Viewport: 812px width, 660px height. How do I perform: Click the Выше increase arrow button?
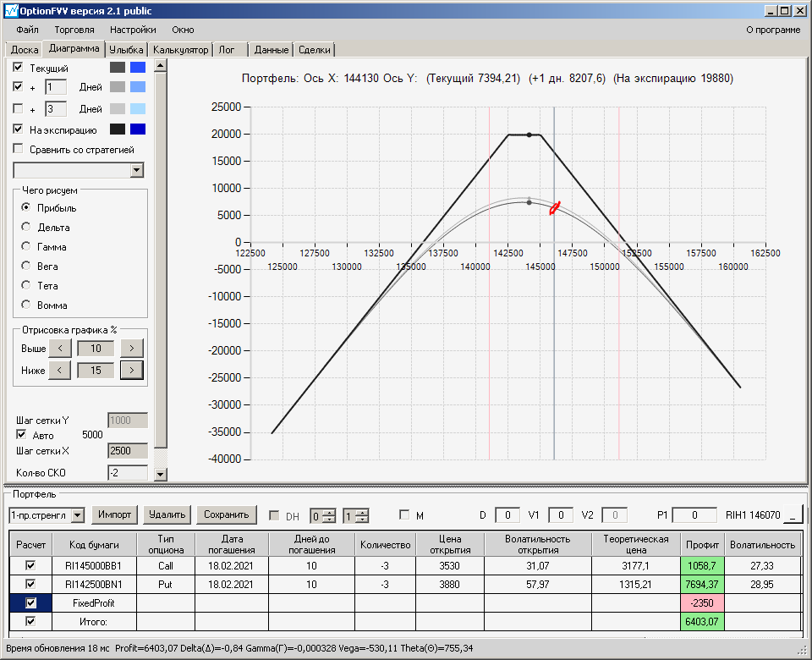tap(131, 348)
